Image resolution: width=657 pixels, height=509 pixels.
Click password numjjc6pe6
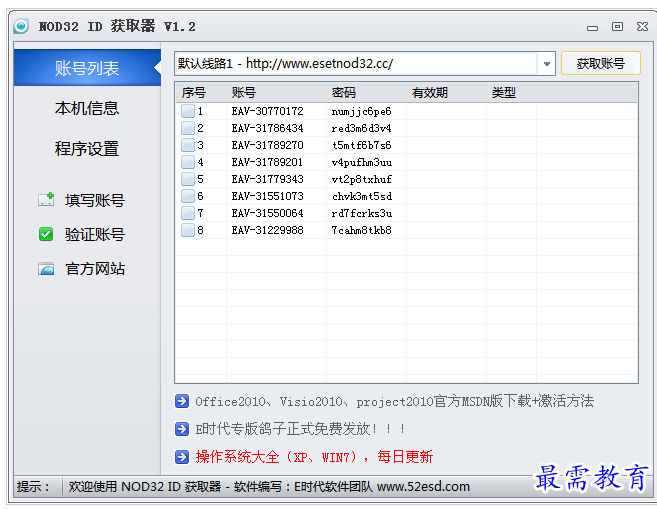click(362, 111)
